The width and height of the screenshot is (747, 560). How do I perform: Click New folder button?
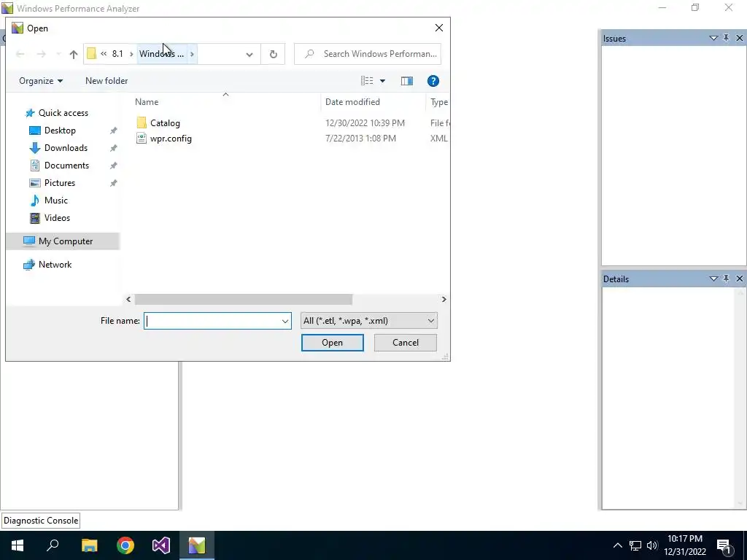coord(107,81)
